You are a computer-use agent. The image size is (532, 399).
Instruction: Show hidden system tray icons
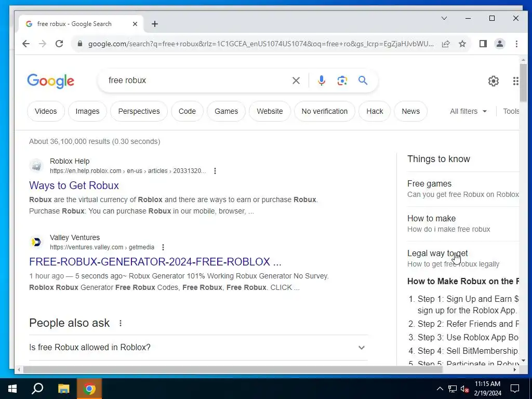tap(440, 389)
